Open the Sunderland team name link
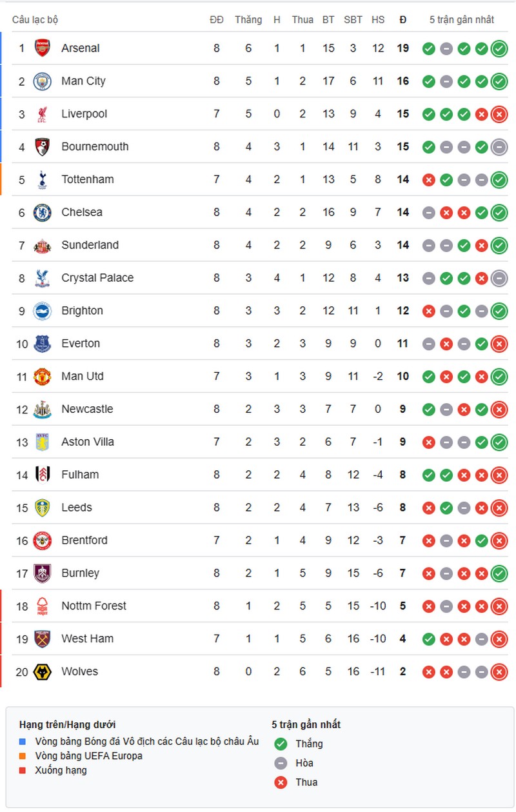 (x=90, y=245)
